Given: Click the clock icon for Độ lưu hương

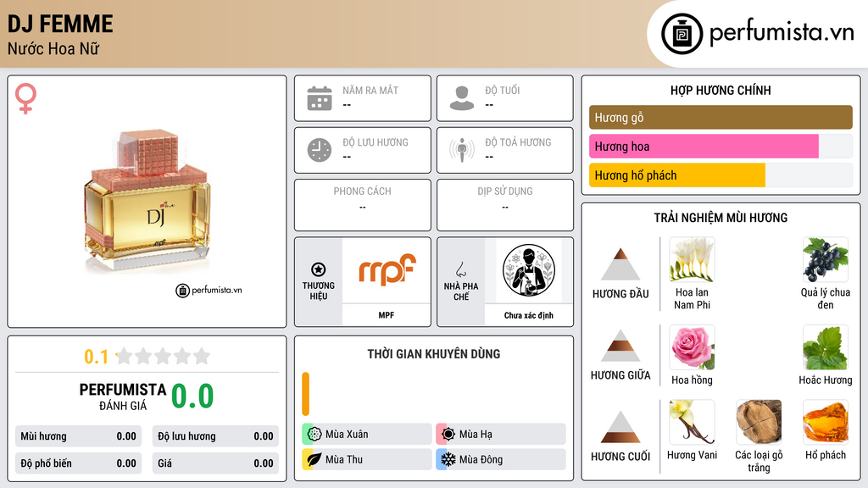Looking at the screenshot, I should point(320,150).
